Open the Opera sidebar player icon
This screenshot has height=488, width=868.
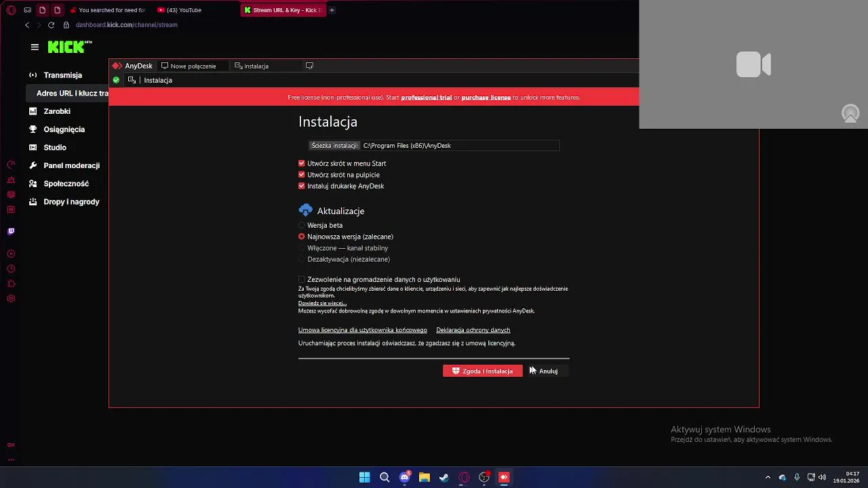click(x=11, y=253)
